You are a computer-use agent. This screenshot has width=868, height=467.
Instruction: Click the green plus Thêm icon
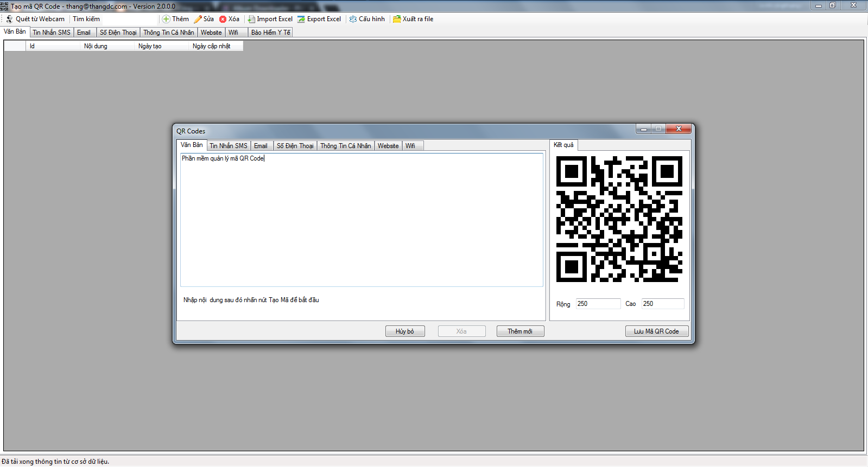(x=166, y=19)
